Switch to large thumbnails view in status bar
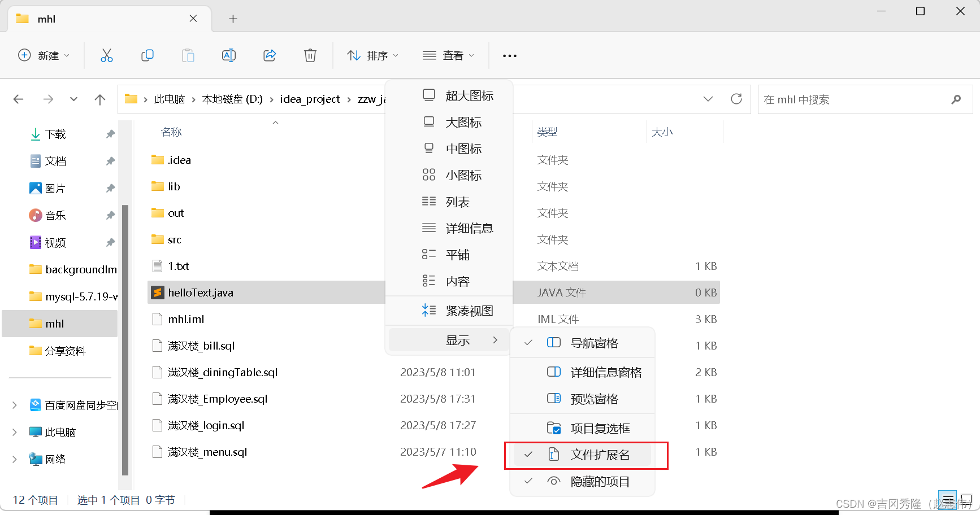 point(966,500)
